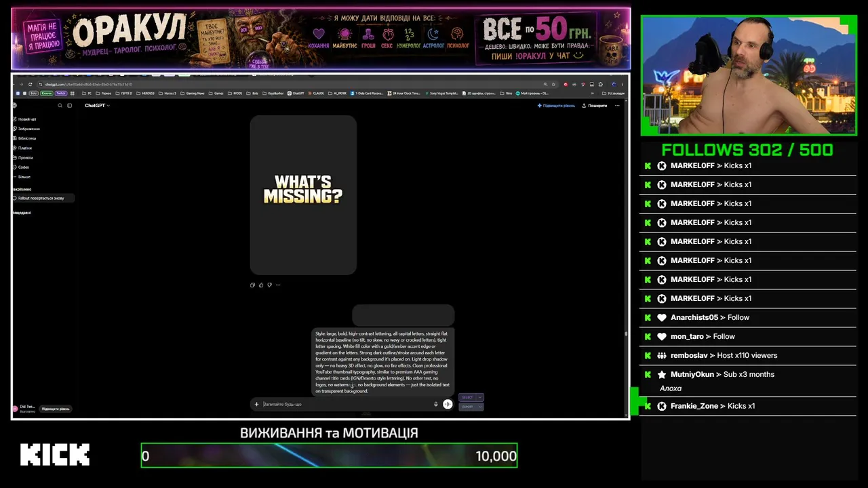Click the EXPORT button beside composer

pos(468,407)
